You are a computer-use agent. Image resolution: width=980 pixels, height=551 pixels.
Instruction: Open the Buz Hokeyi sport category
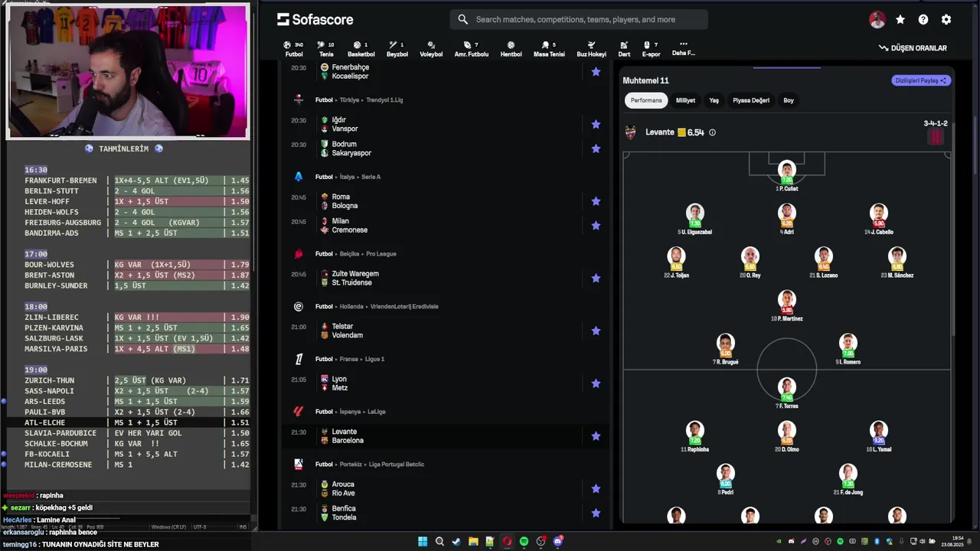[x=591, y=49]
